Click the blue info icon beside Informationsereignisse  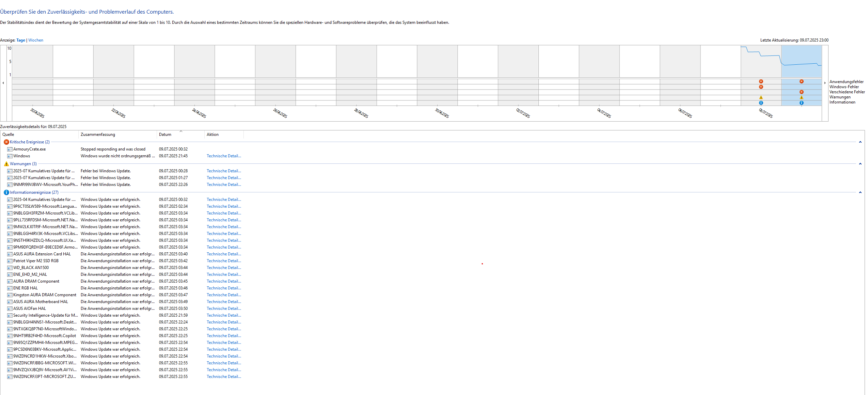pos(6,192)
